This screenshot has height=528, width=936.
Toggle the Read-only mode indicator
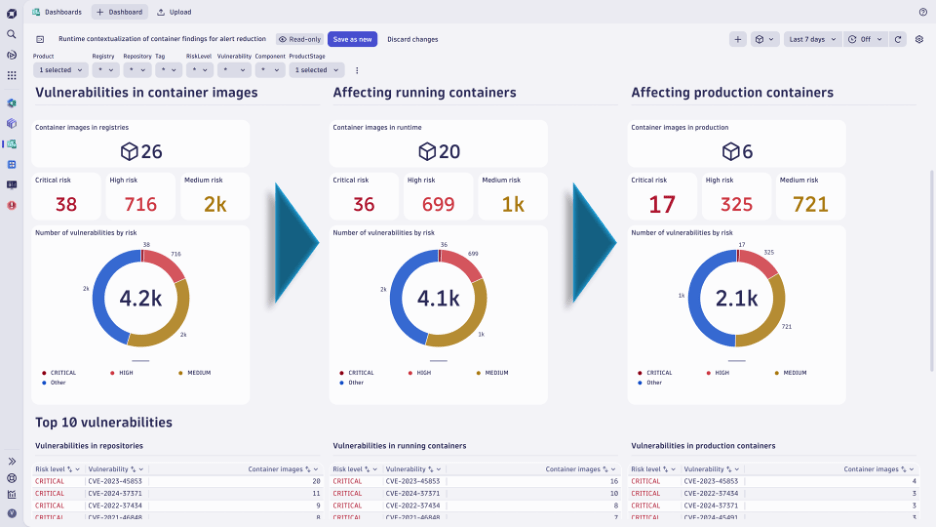coord(300,39)
